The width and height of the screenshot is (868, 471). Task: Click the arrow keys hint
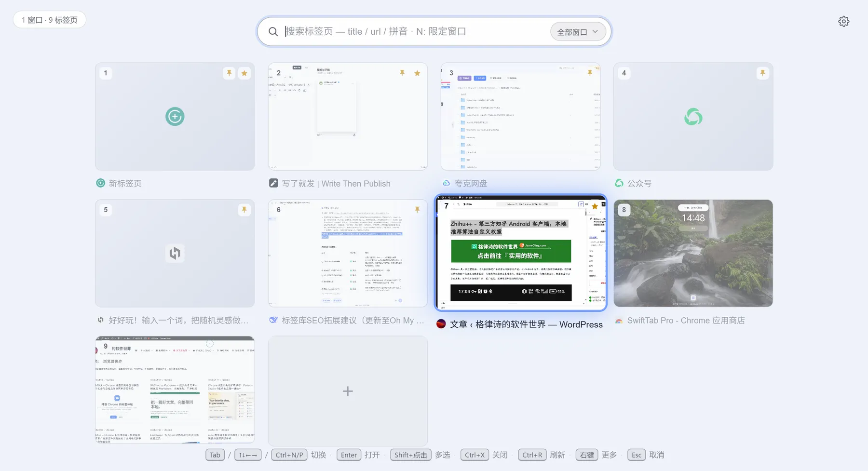tap(248, 455)
